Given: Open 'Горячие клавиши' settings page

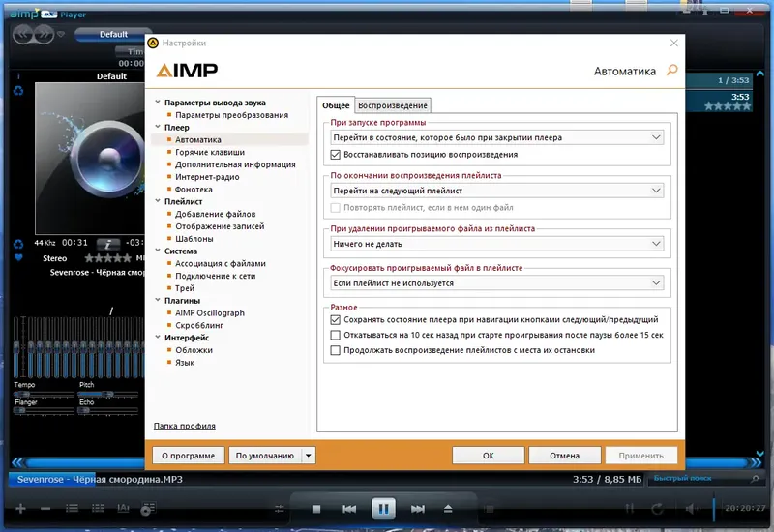Looking at the screenshot, I should pos(210,152).
